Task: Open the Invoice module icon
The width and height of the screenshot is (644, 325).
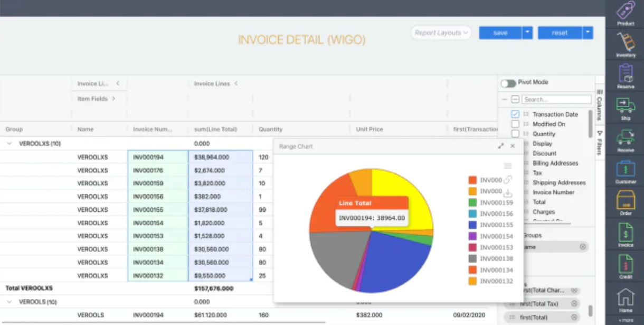Action: [626, 235]
